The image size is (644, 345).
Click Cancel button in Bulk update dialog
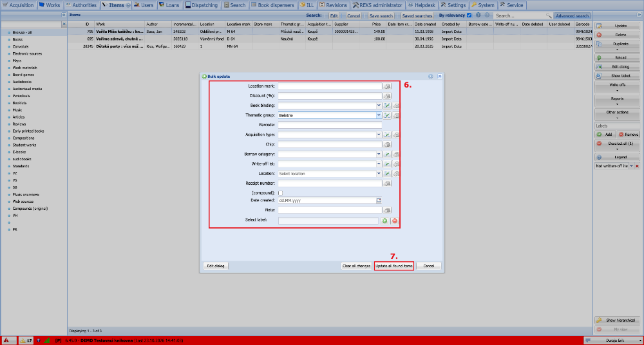coord(428,266)
